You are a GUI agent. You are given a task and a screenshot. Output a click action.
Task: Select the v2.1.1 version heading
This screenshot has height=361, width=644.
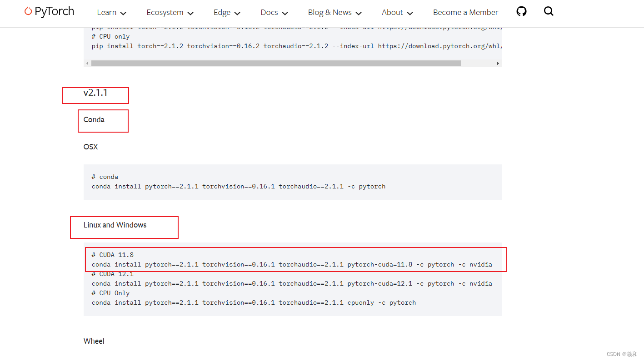click(95, 93)
